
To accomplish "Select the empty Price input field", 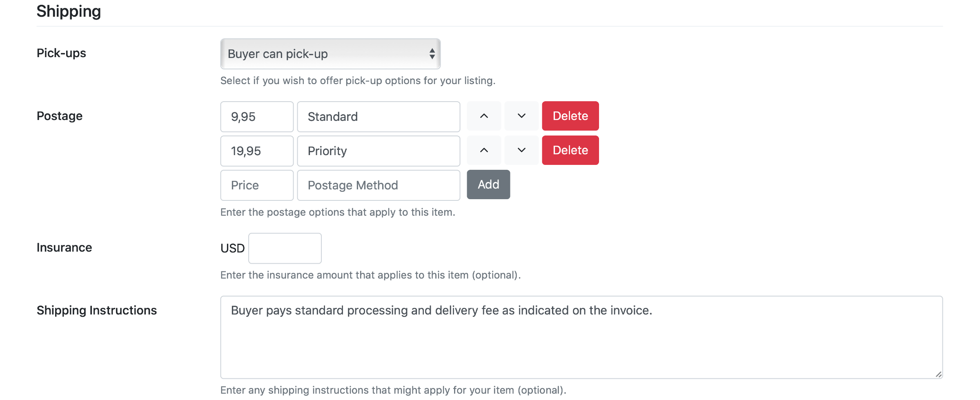I will point(257,185).
